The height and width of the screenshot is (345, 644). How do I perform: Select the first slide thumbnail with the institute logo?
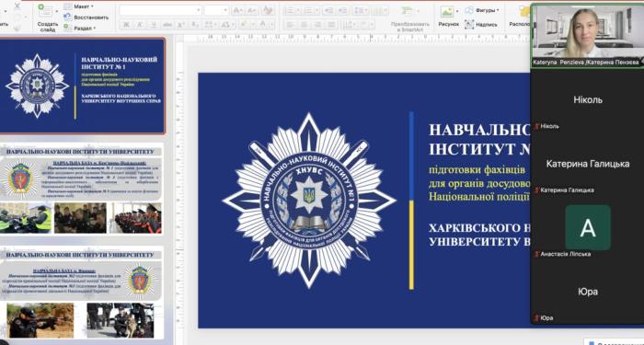pos(82,86)
